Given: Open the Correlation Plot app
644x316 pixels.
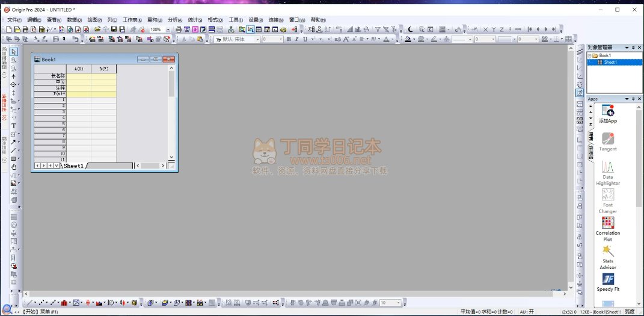Looking at the screenshot, I should 607,223.
